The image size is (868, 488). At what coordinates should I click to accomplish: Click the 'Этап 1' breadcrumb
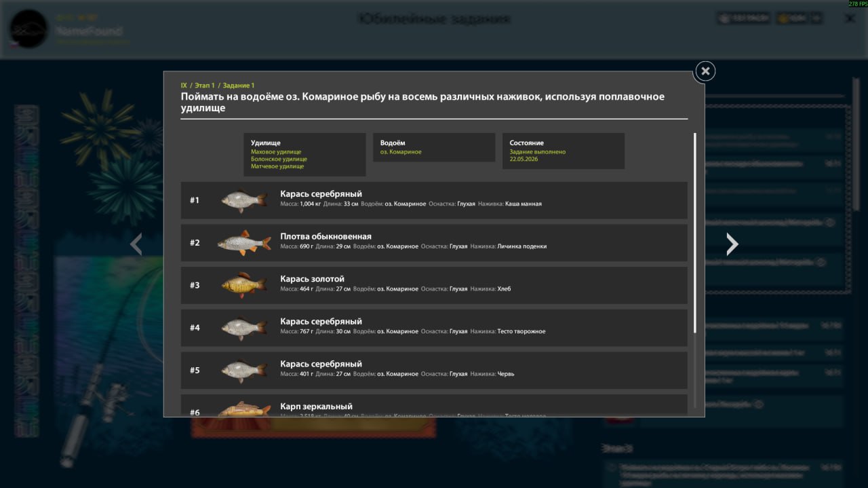(x=204, y=86)
